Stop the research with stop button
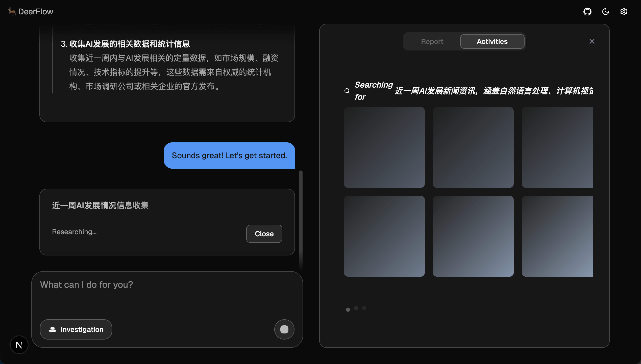 [284, 329]
